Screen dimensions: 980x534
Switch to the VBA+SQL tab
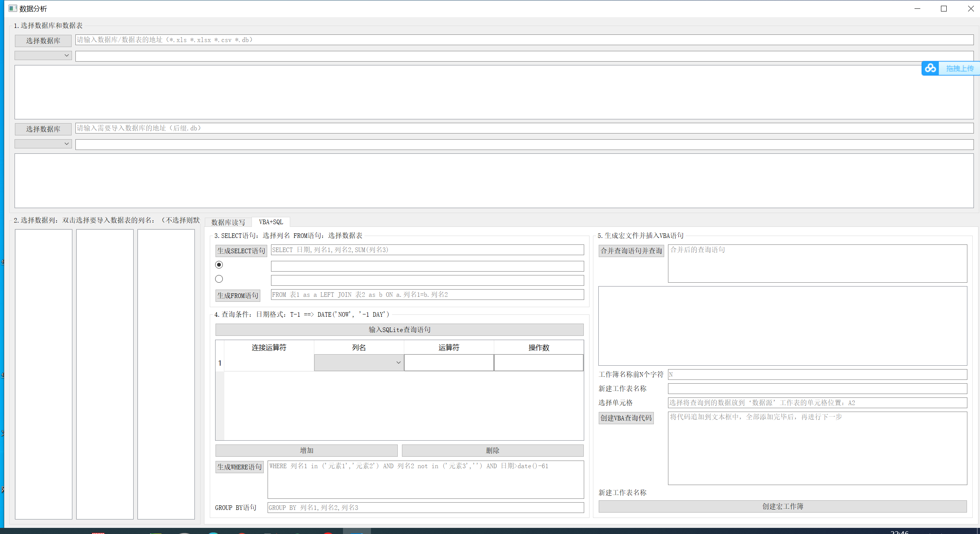click(x=271, y=222)
